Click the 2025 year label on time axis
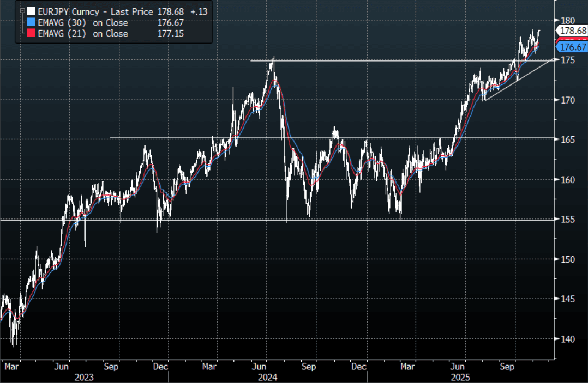 point(463,377)
